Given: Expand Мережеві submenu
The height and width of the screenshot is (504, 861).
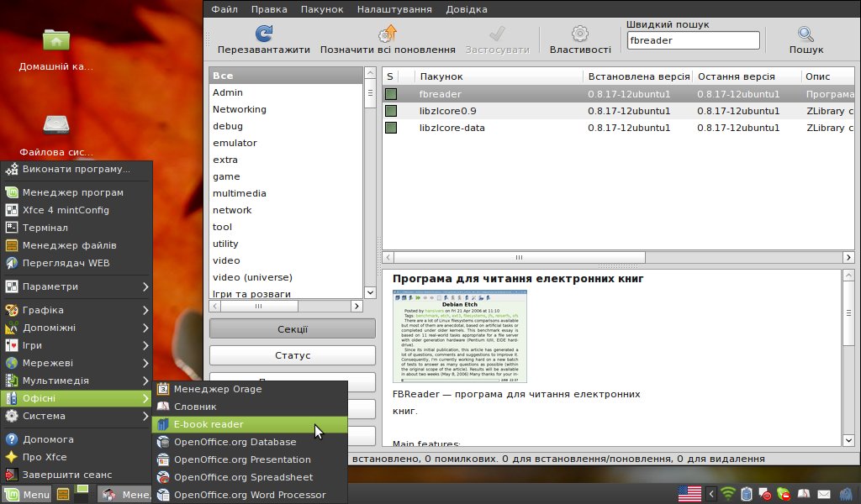Looking at the screenshot, I should point(77,363).
